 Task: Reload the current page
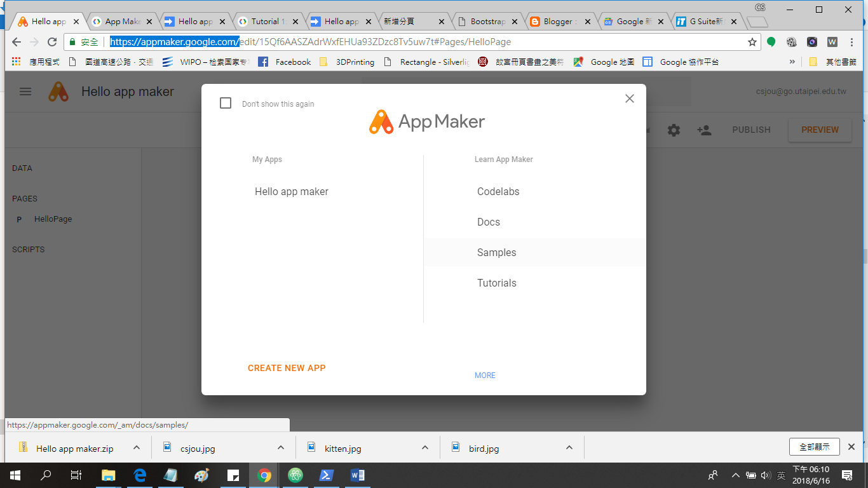point(52,42)
